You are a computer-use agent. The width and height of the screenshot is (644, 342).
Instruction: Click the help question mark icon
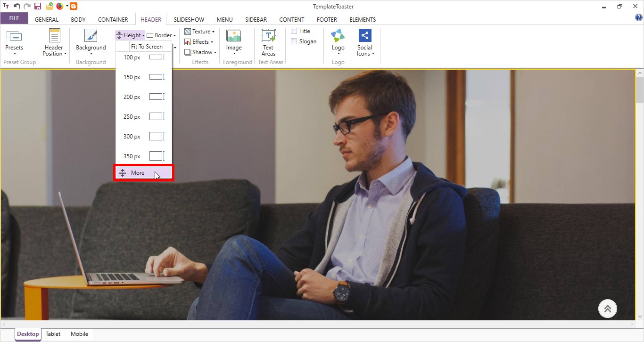coord(639,18)
